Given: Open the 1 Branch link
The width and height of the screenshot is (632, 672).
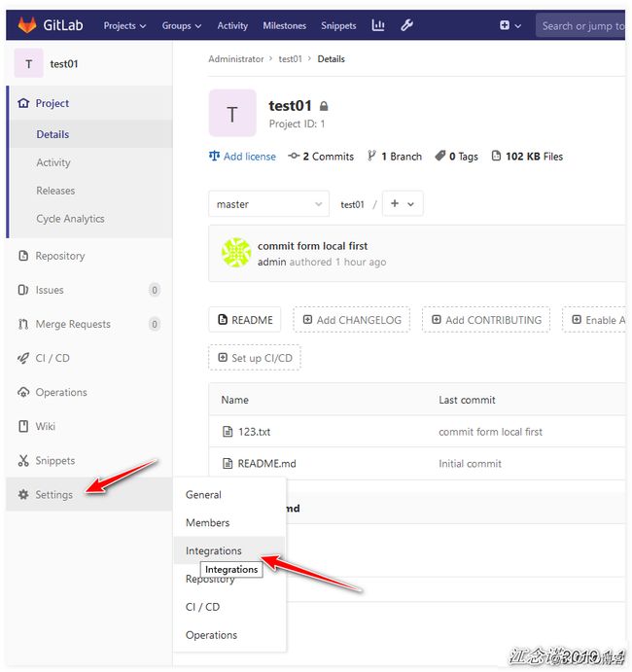Looking at the screenshot, I should coord(395,157).
